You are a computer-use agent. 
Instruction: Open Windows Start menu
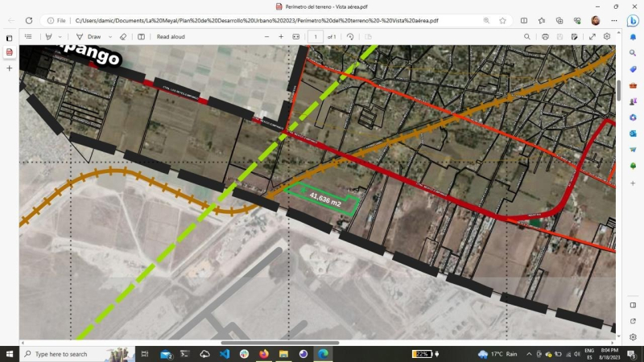pyautogui.click(x=10, y=354)
